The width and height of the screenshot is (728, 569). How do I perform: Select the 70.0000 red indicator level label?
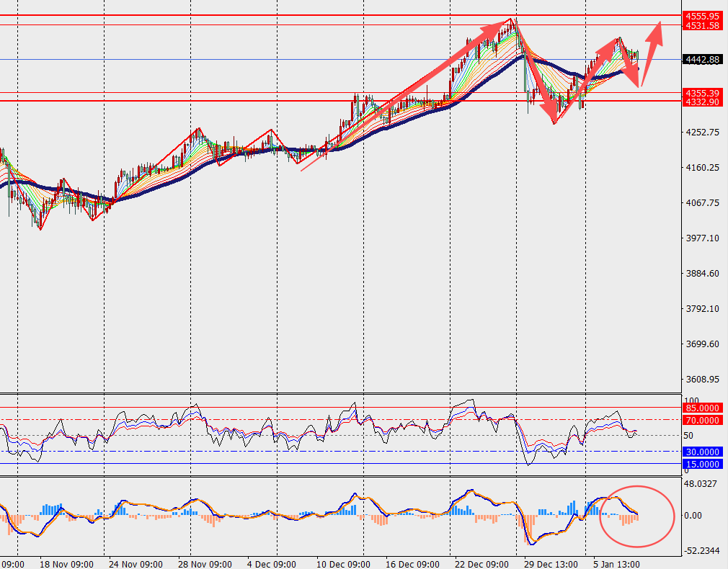[701, 420]
